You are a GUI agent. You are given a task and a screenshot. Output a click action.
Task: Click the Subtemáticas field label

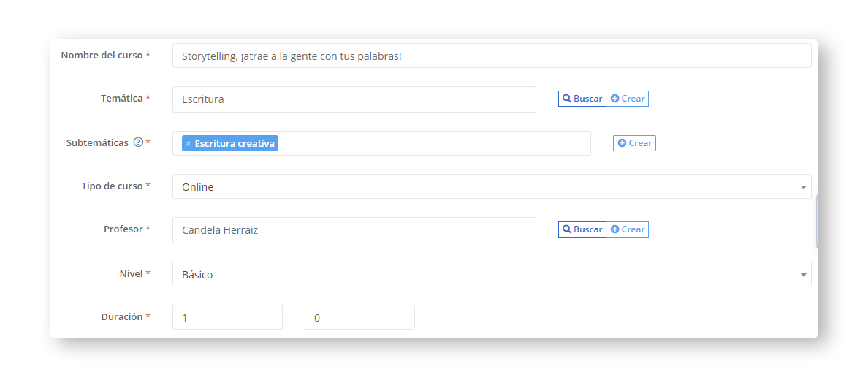click(97, 142)
